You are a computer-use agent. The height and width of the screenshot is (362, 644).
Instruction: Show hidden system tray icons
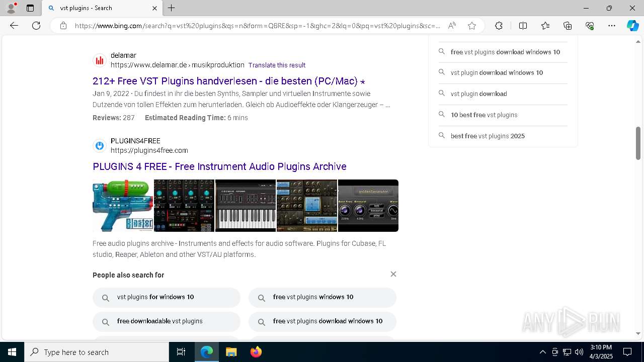point(542,352)
